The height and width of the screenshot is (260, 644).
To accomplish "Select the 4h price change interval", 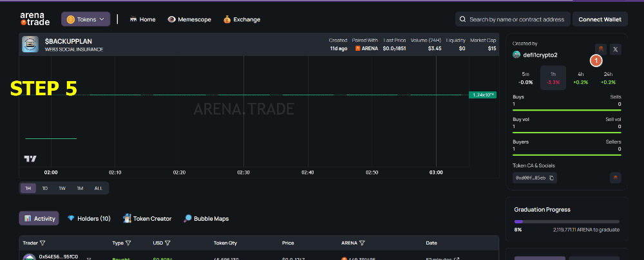I will (x=581, y=78).
